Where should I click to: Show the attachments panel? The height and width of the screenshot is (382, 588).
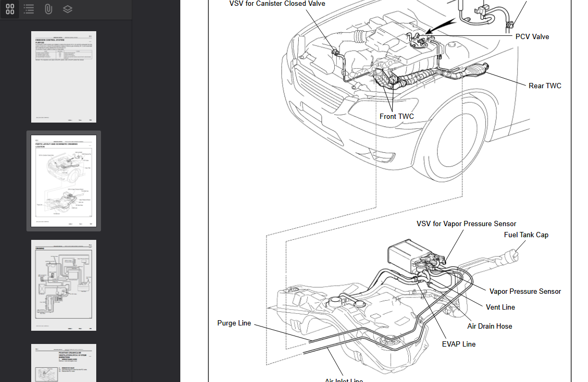tap(48, 9)
